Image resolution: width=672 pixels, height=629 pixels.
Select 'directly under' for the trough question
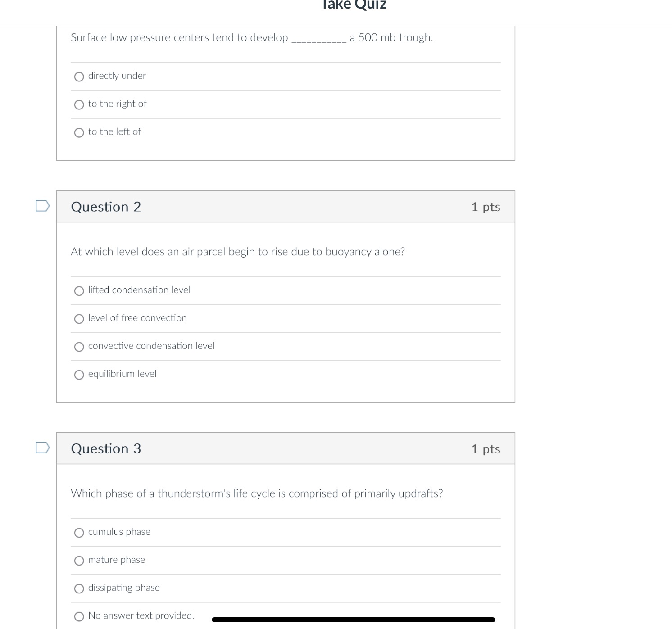click(x=79, y=77)
